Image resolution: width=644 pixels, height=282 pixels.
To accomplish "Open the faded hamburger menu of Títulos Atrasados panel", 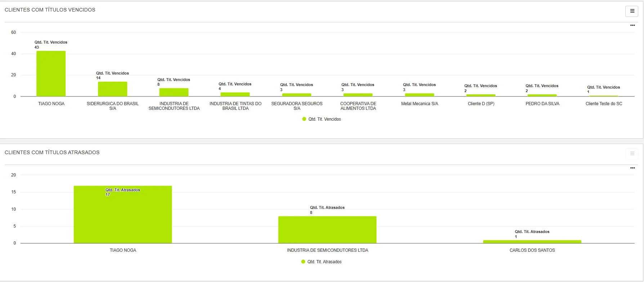I will 632,154.
